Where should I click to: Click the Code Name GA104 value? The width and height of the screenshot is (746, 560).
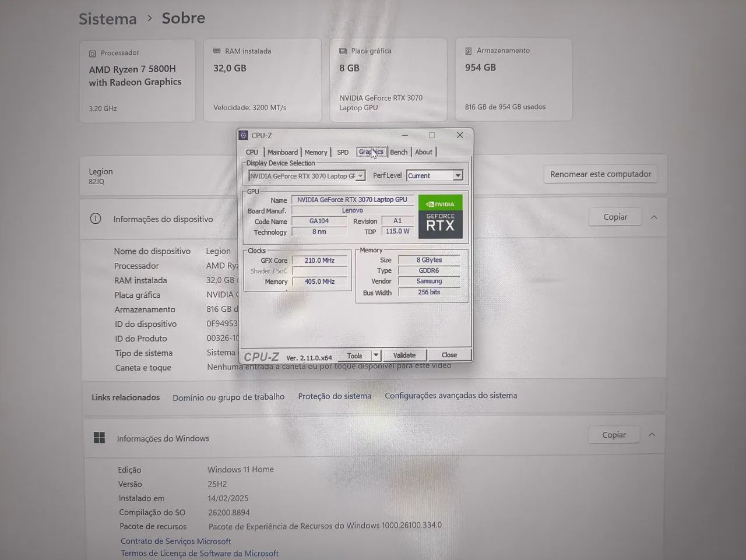(319, 221)
